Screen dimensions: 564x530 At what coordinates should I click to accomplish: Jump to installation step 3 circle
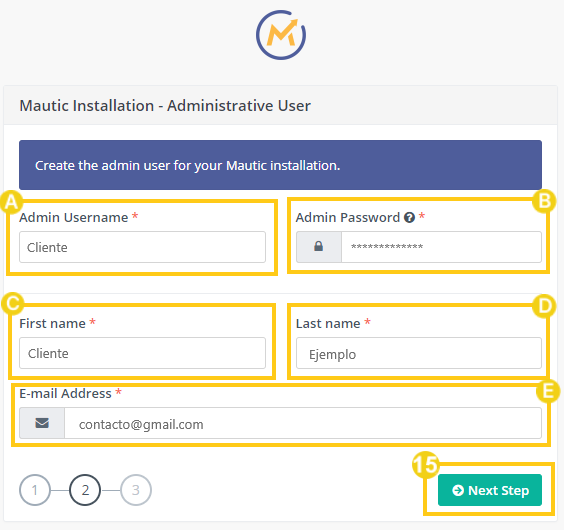[136, 490]
